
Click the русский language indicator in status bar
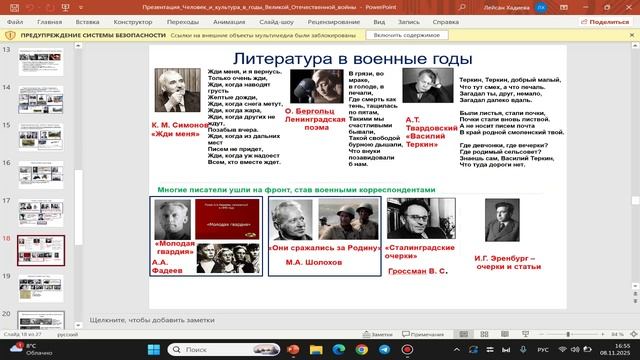tap(67, 334)
